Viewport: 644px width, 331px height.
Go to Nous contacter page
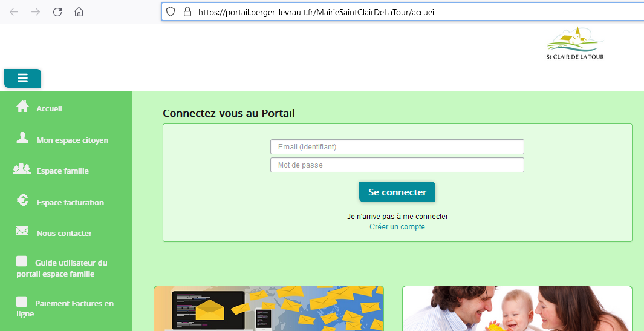64,233
